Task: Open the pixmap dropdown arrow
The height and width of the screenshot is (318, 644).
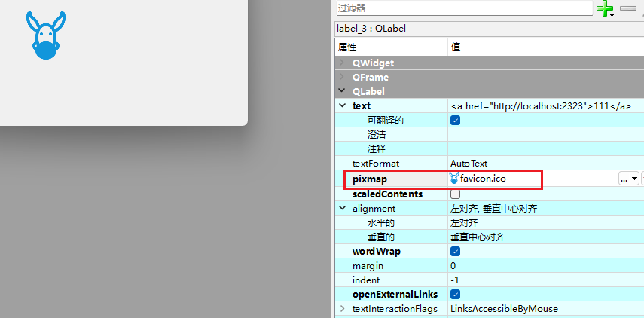Action: click(634, 179)
